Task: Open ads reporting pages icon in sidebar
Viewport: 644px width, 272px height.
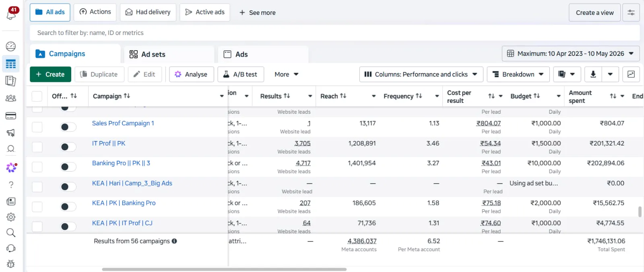Action: pos(11,81)
